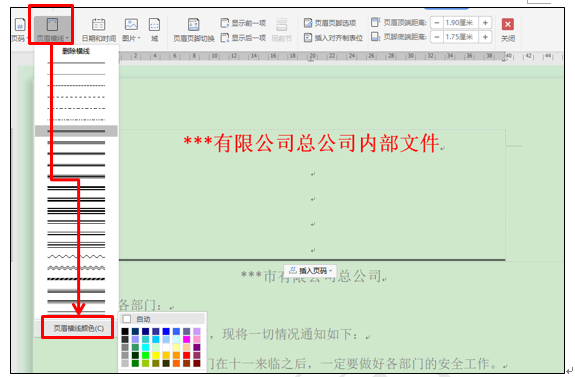Screen dimensions: 575x377
Task: Pick the pink color swatch
Action: (x=197, y=340)
